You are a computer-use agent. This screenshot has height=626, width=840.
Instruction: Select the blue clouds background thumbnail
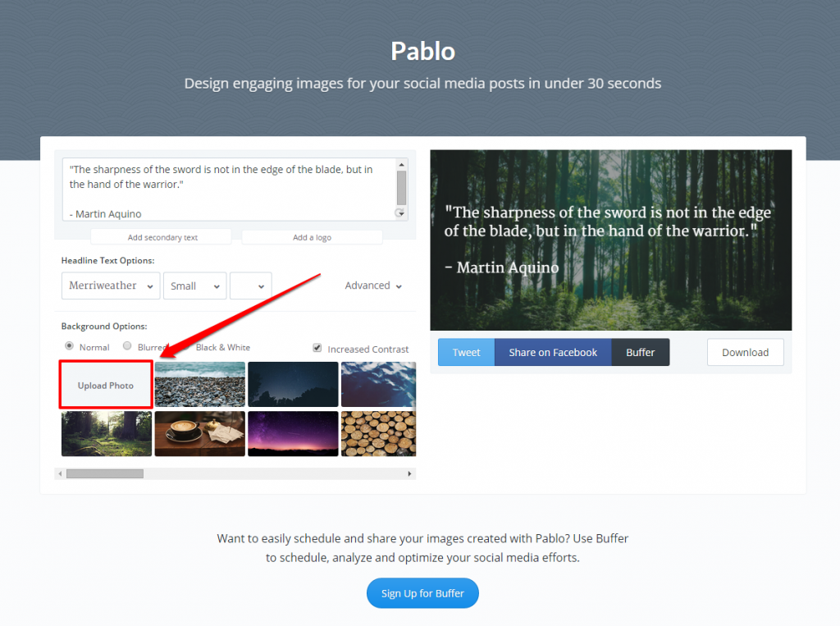pos(378,384)
